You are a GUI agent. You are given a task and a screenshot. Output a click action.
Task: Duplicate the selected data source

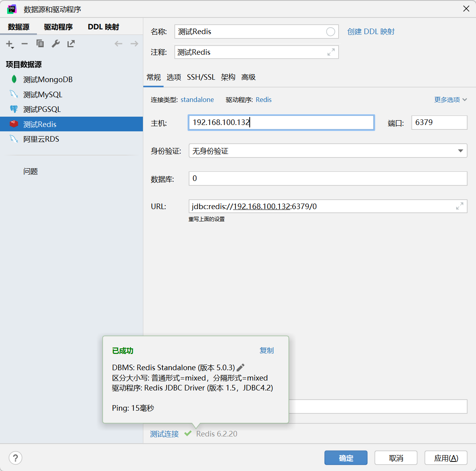click(40, 44)
